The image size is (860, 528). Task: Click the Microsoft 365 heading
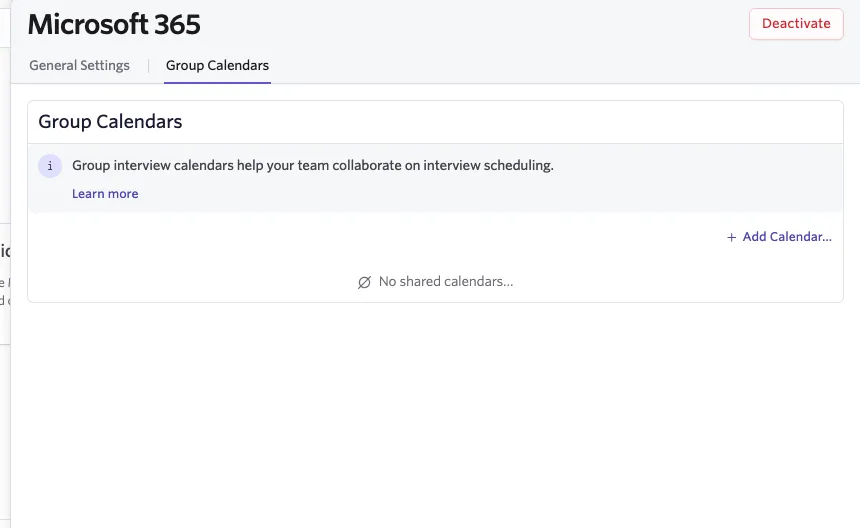point(114,25)
